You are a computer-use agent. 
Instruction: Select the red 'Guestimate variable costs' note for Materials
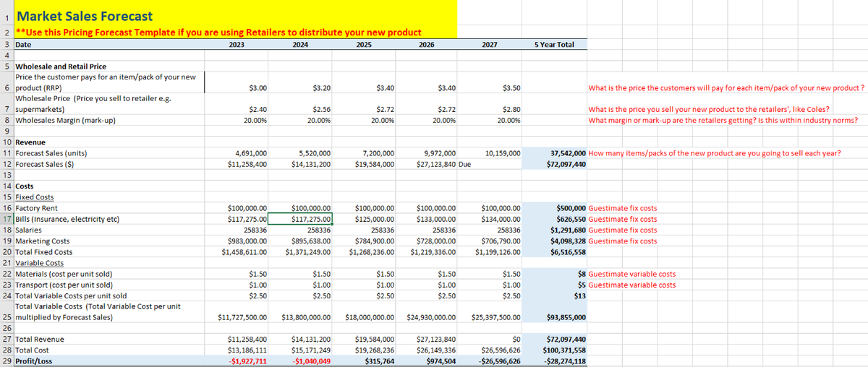(x=632, y=274)
